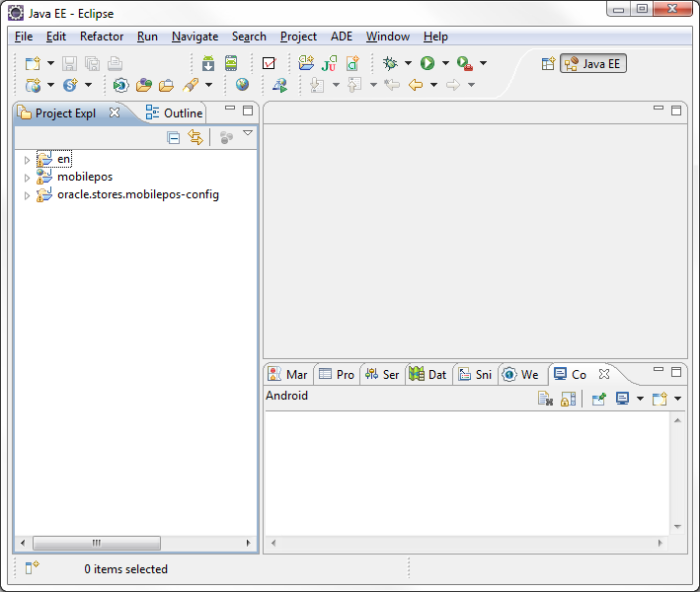Click the Display Selected Console icon
The height and width of the screenshot is (592, 700).
pos(622,398)
